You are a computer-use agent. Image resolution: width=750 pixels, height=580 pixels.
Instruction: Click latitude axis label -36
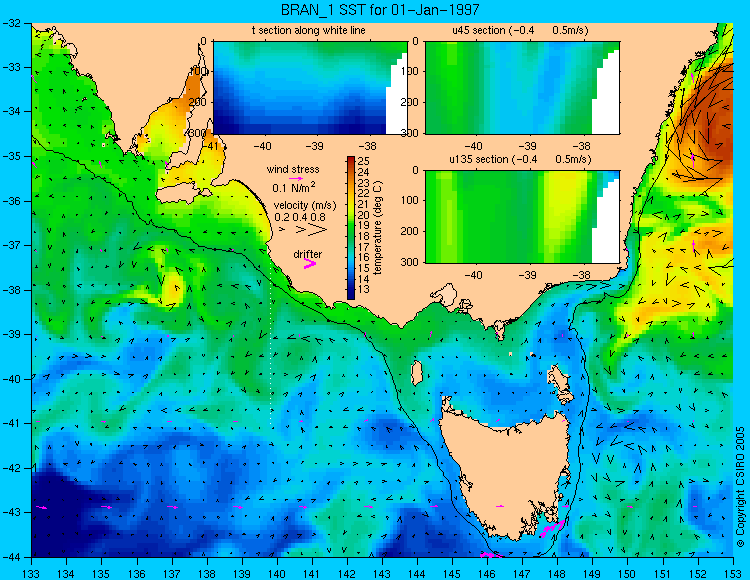pyautogui.click(x=11, y=201)
